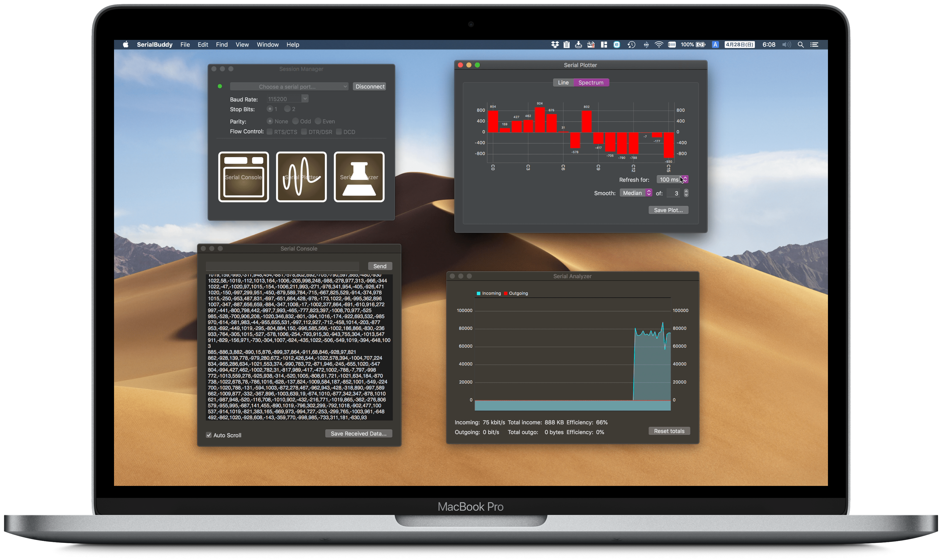942x560 pixels.
Task: Open the Serial Plotter waveform icon
Action: point(301,177)
